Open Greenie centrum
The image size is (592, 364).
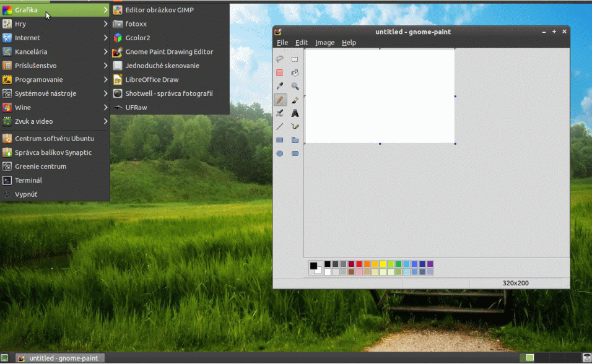[54, 167]
